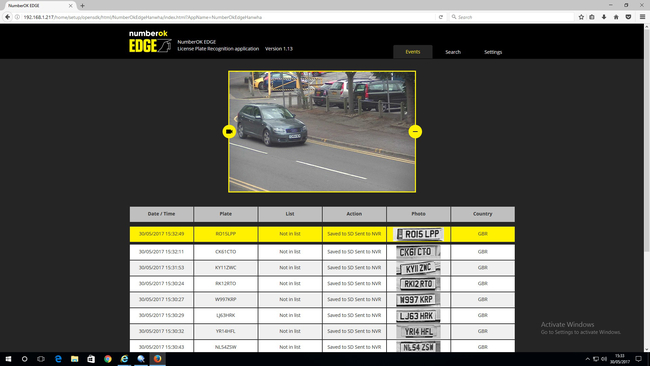Select the Events tab
This screenshot has width=650, height=366.
pyautogui.click(x=412, y=52)
